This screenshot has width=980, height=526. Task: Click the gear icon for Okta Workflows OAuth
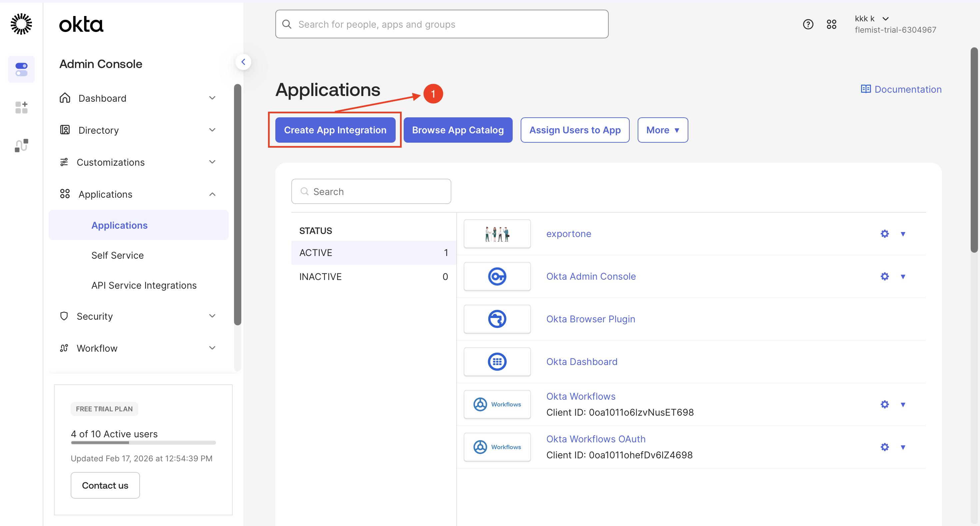[885, 447]
